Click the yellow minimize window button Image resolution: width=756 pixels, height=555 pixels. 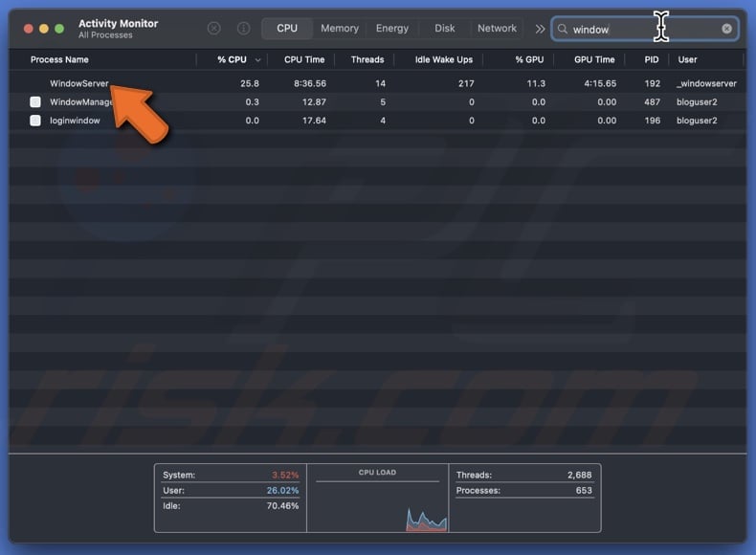44,29
